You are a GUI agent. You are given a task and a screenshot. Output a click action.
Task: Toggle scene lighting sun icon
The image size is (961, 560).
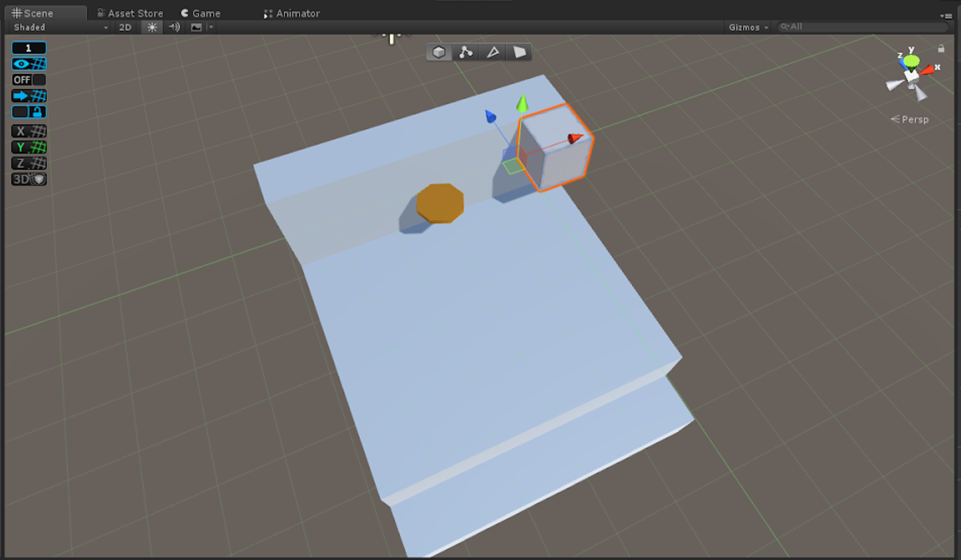click(152, 28)
